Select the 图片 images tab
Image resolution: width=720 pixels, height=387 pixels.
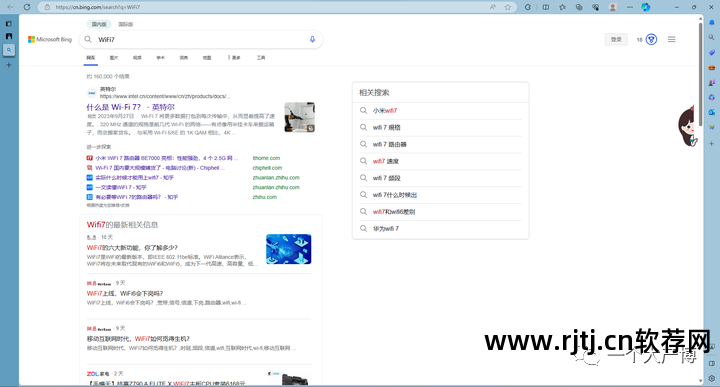pyautogui.click(x=114, y=58)
